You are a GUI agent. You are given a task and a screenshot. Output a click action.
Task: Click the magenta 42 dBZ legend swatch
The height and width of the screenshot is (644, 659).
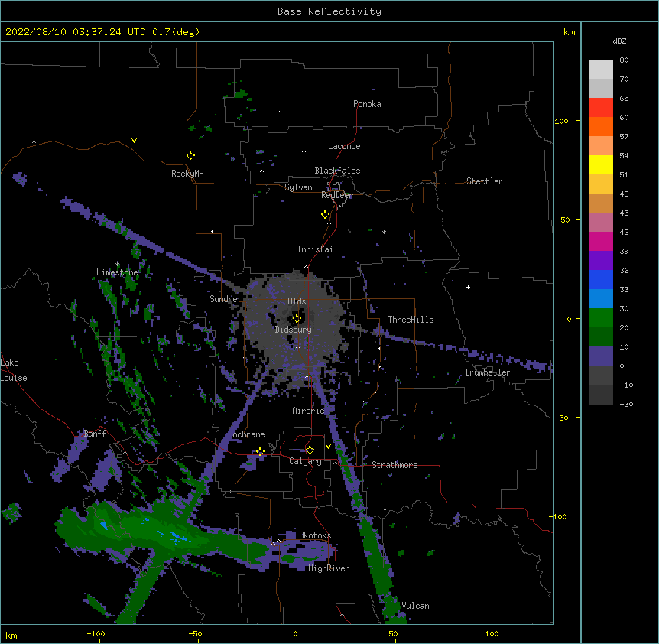[x=601, y=241]
